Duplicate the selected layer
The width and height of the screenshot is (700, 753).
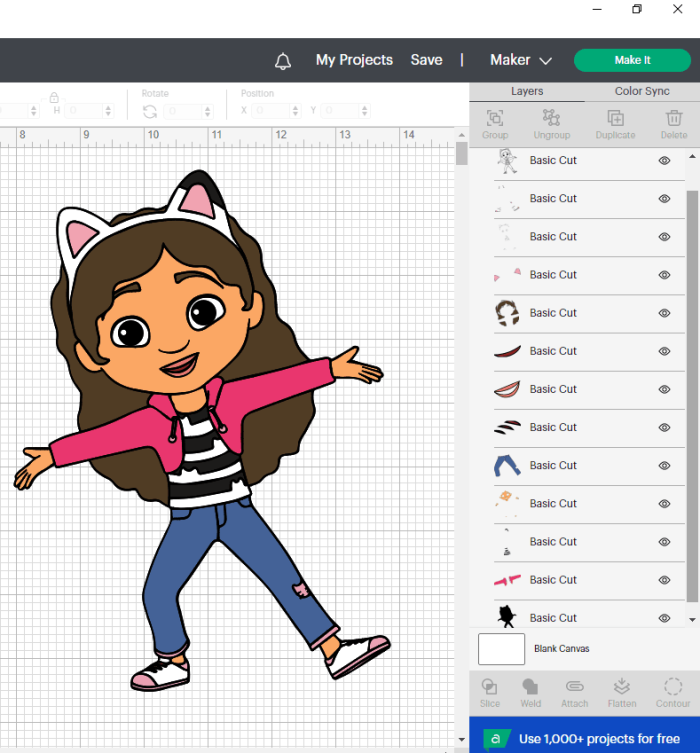(615, 124)
